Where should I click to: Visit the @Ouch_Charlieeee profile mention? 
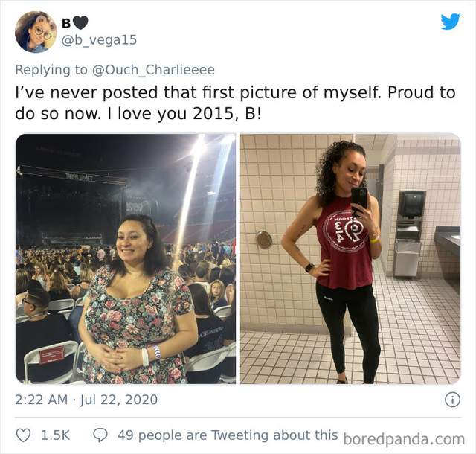[x=154, y=70]
